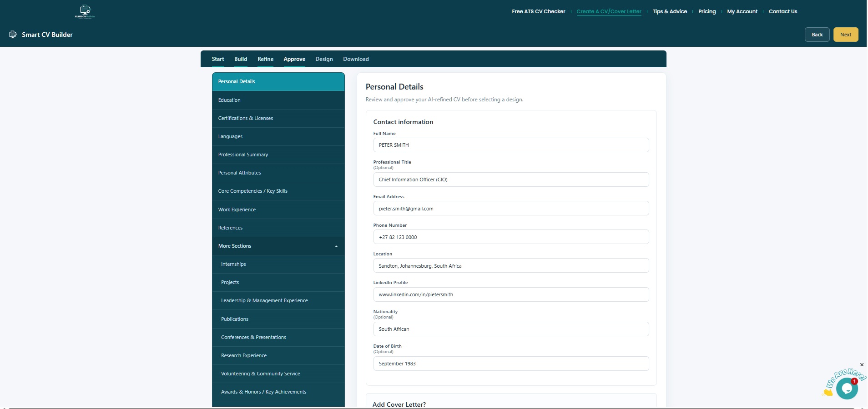The image size is (868, 409).
Task: Go to the Design step tab
Action: click(x=324, y=59)
